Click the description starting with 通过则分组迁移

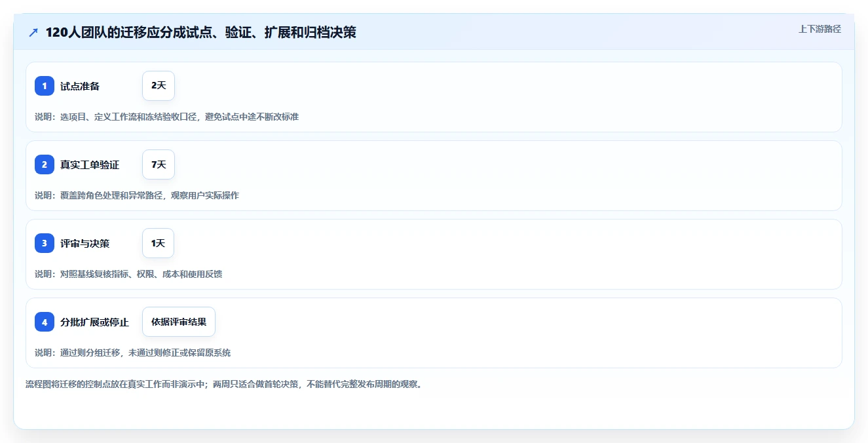[x=132, y=353]
